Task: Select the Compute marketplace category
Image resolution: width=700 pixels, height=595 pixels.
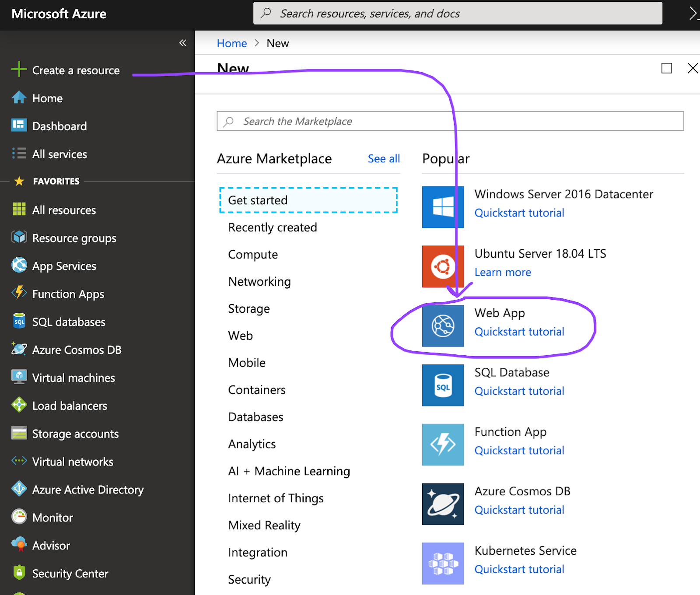Action: [x=253, y=255]
